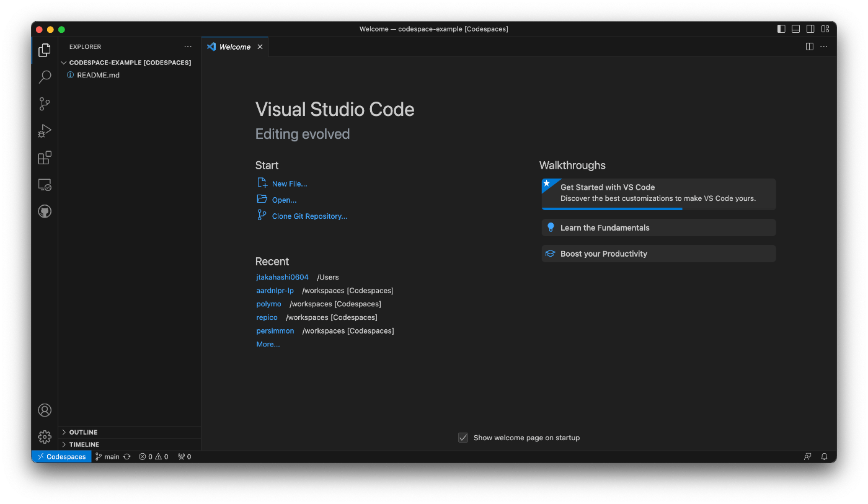This screenshot has width=868, height=504.
Task: Open the Source Control view
Action: tap(45, 104)
